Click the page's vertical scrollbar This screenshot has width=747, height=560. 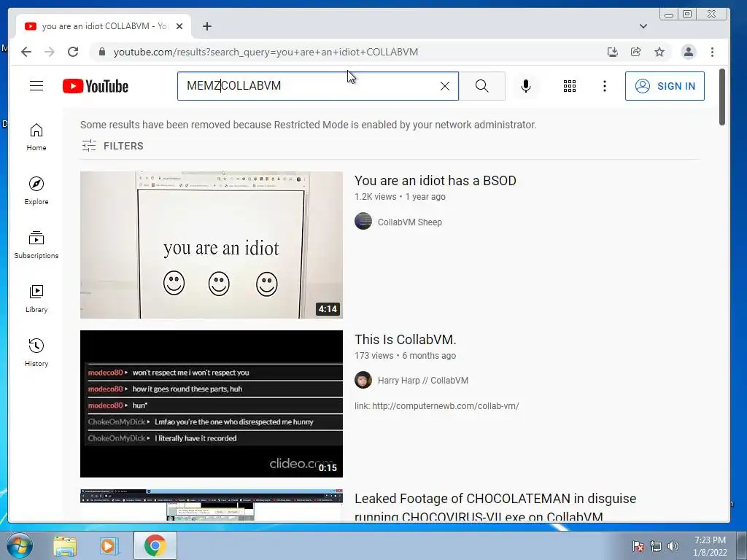[722, 97]
